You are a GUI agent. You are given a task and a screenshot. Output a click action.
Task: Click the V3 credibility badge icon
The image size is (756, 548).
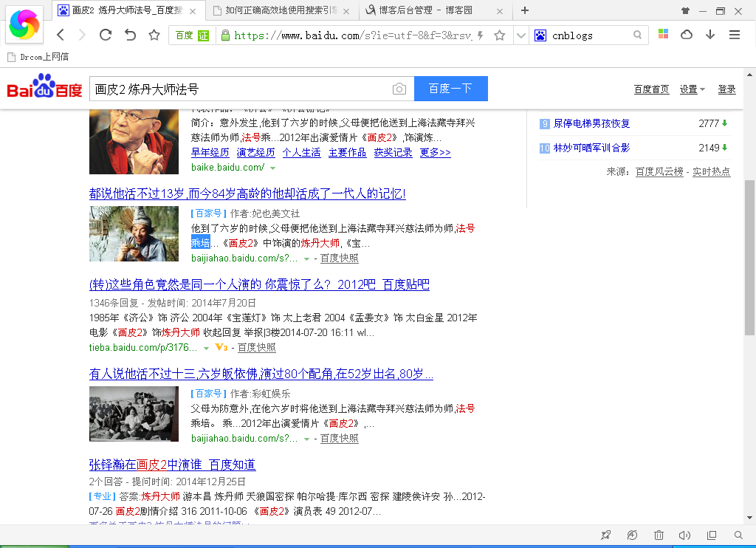click(221, 347)
